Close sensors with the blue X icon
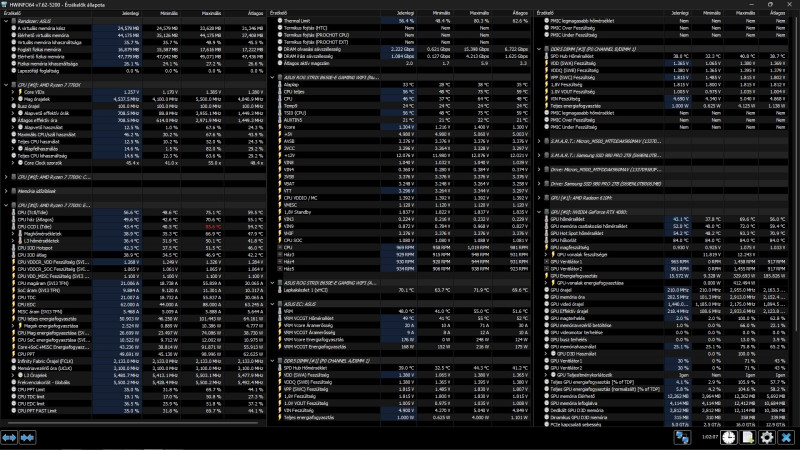This screenshot has height=450, width=800. (786, 437)
